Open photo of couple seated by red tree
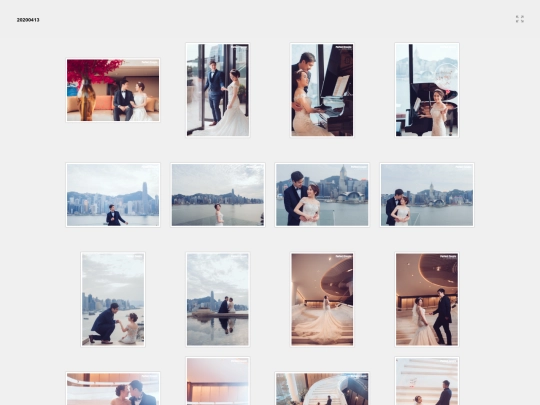The width and height of the screenshot is (540, 405). point(113,90)
